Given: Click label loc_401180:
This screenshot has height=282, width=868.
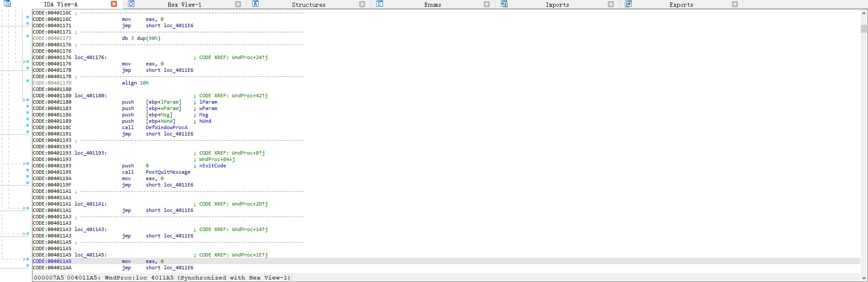Looking at the screenshot, I should click(91, 96).
